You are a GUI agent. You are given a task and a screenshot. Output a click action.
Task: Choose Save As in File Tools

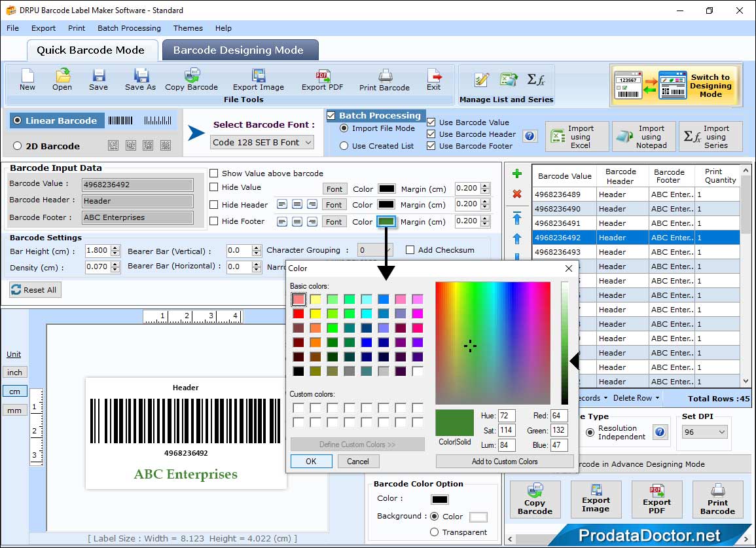(140, 80)
